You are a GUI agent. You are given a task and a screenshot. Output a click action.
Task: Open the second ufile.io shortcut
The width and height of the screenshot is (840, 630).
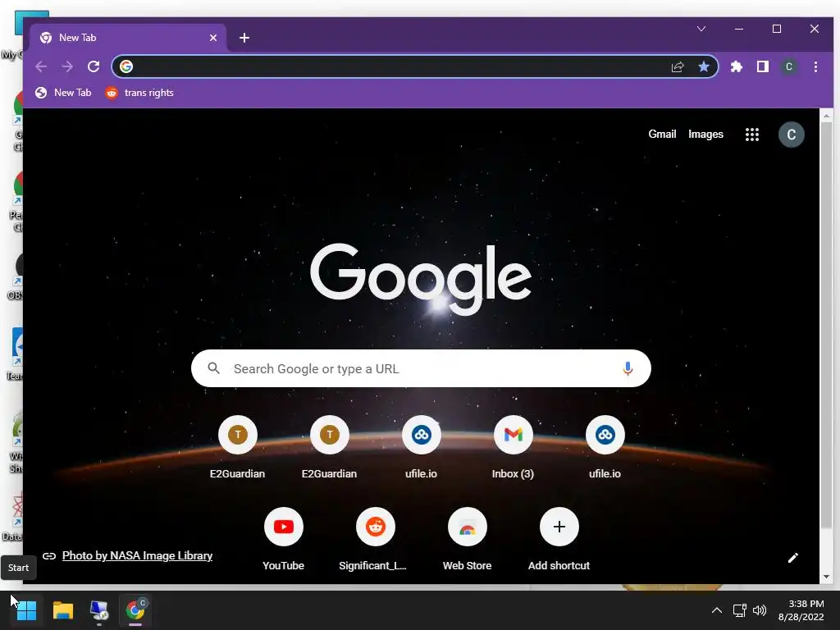coord(605,447)
